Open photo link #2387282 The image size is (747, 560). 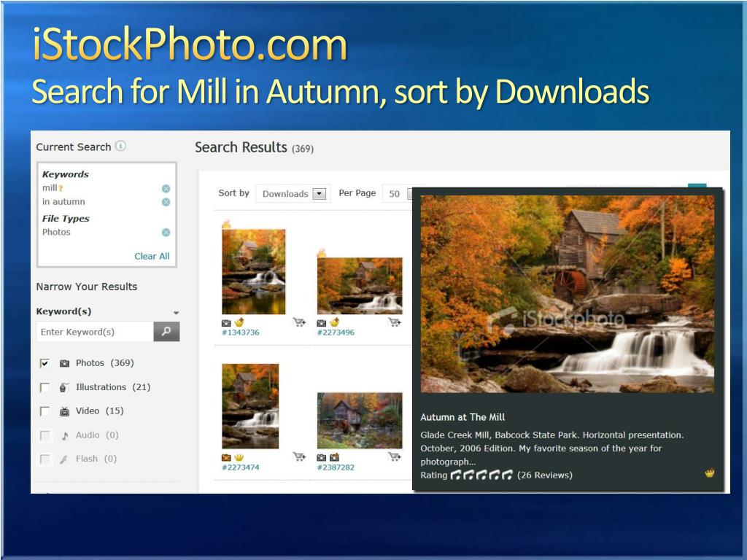tap(336, 467)
